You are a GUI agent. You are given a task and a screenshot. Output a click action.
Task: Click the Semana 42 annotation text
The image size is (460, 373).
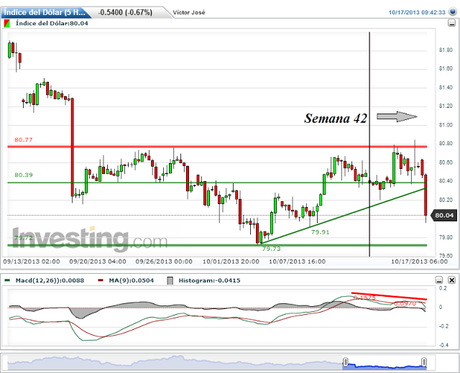(x=335, y=118)
